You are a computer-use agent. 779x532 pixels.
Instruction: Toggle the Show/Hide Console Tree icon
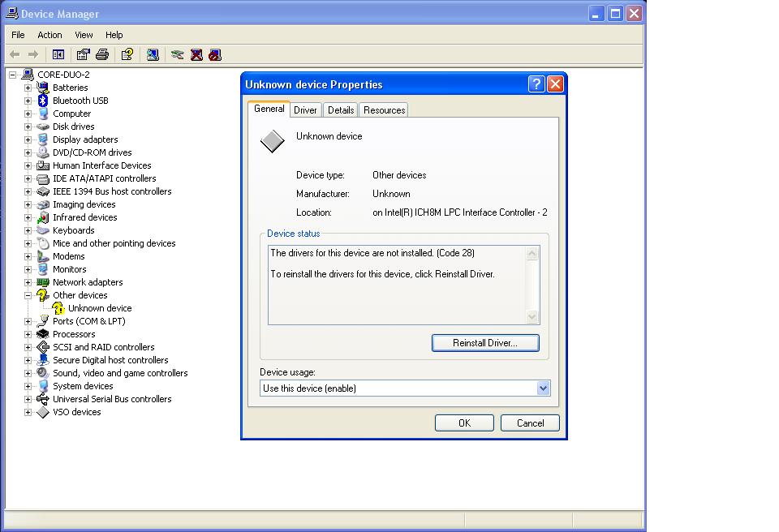(58, 54)
